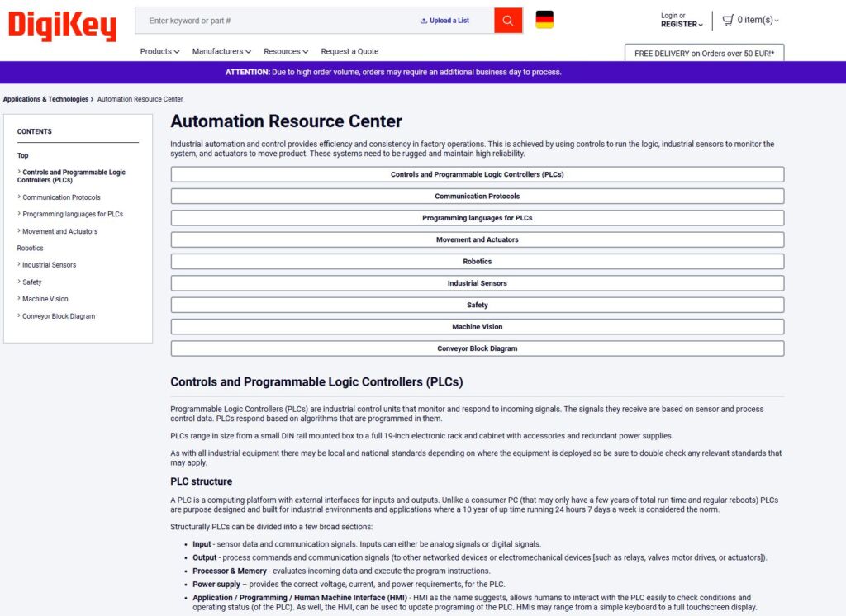This screenshot has height=616, width=846.
Task: Click the PLC structure subheading
Action: pos(202,481)
